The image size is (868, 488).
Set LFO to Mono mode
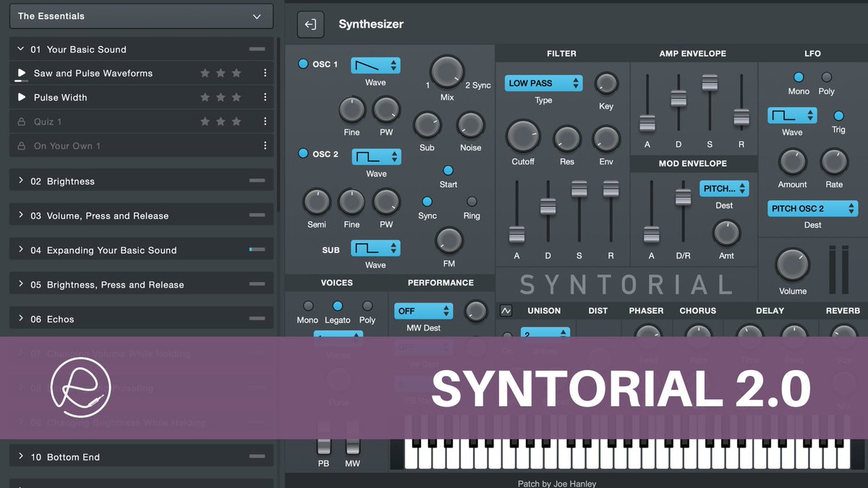pos(799,77)
